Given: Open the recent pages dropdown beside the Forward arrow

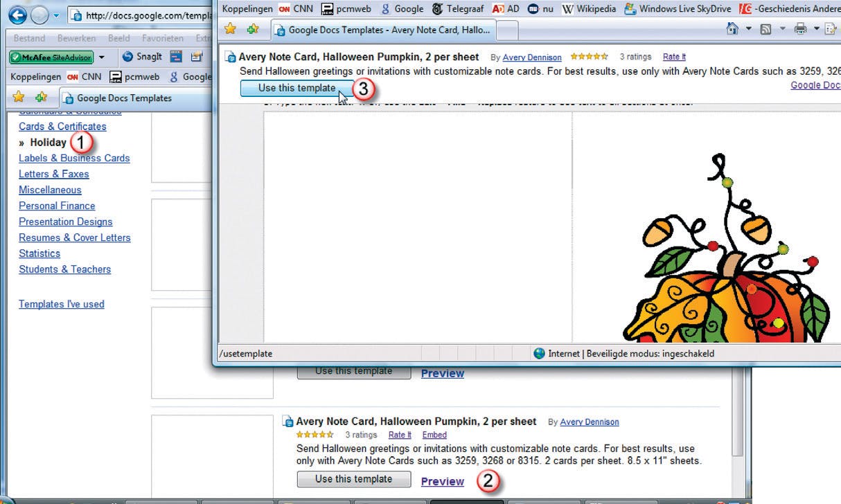Looking at the screenshot, I should (x=57, y=15).
